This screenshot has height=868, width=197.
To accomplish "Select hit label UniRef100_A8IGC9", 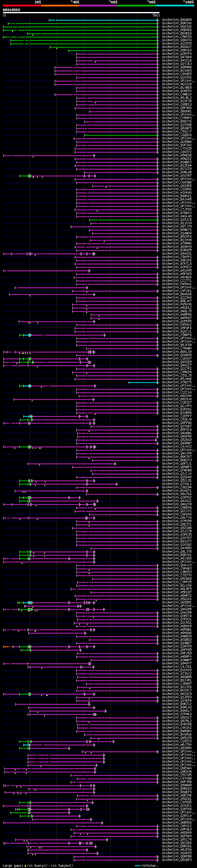I will pyautogui.click(x=177, y=694).
